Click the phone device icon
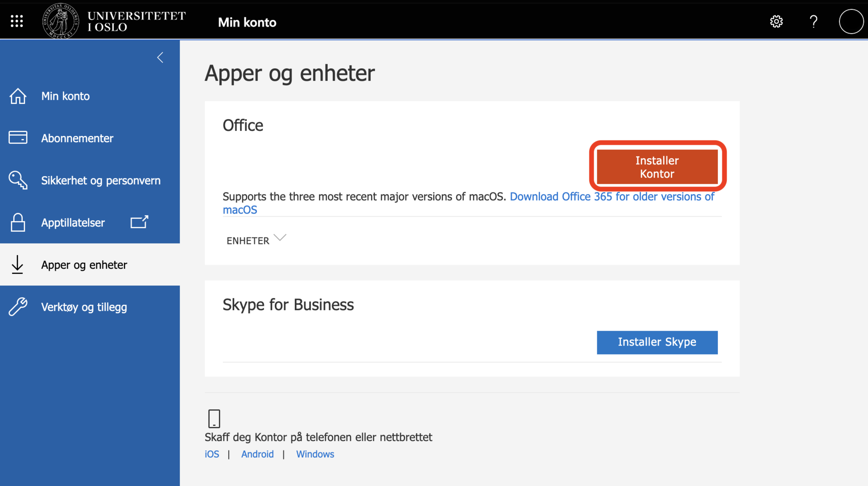Image resolution: width=868 pixels, height=486 pixels. point(214,418)
